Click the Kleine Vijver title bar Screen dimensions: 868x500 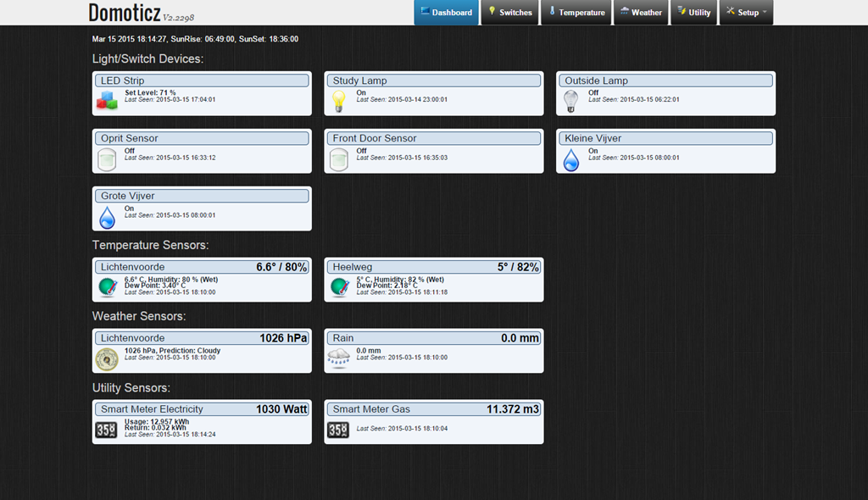coord(666,138)
